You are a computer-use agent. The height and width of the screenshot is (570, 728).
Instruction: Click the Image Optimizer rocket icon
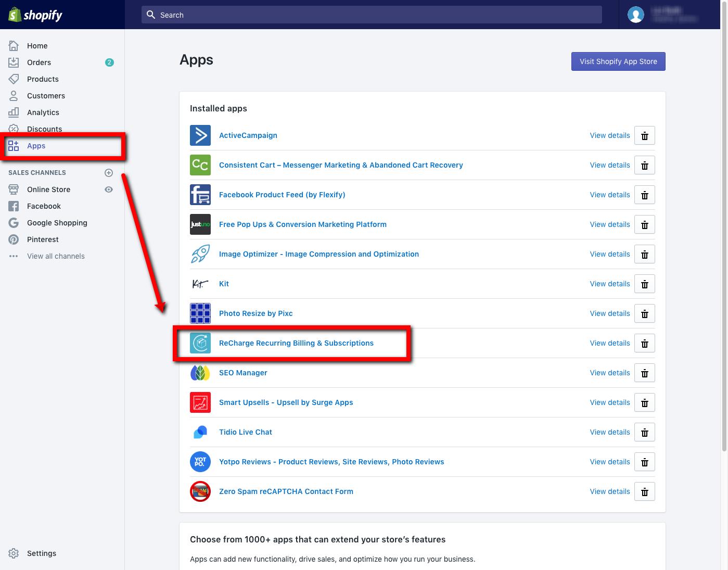click(200, 255)
